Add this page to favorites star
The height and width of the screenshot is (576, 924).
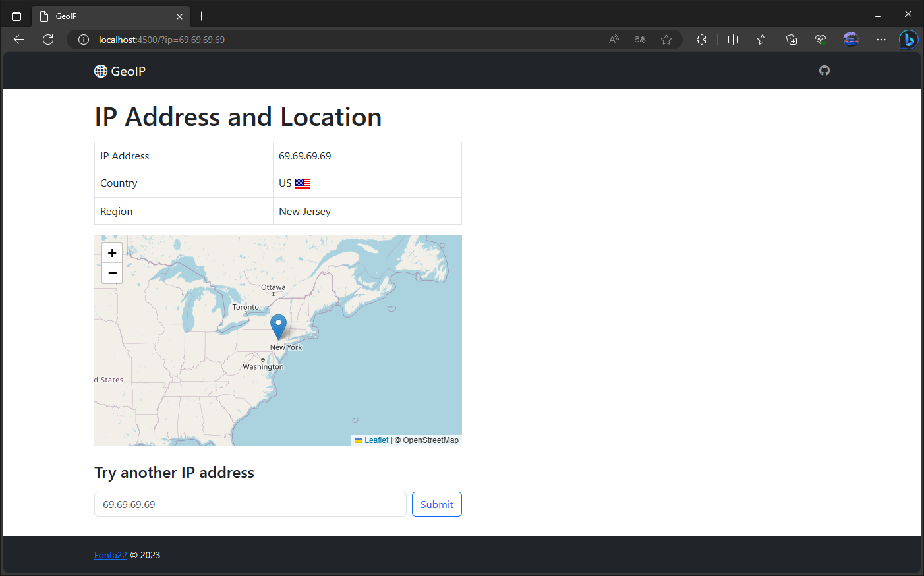[x=666, y=40]
